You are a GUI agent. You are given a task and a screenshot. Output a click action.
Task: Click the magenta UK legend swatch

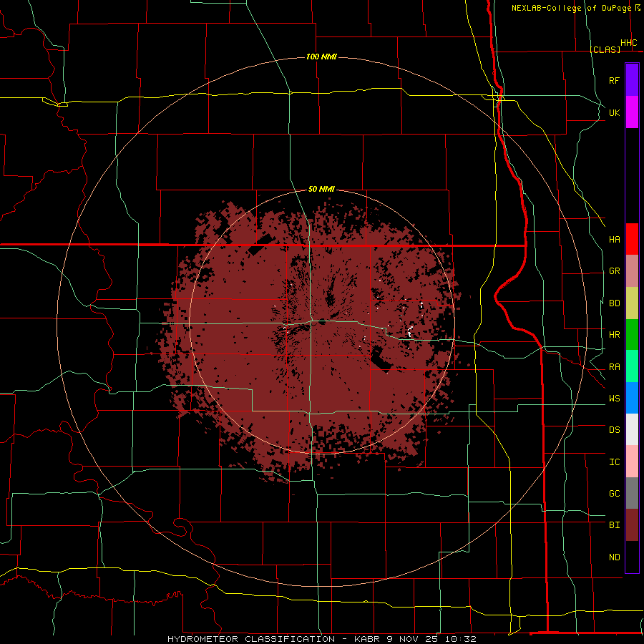click(632, 112)
